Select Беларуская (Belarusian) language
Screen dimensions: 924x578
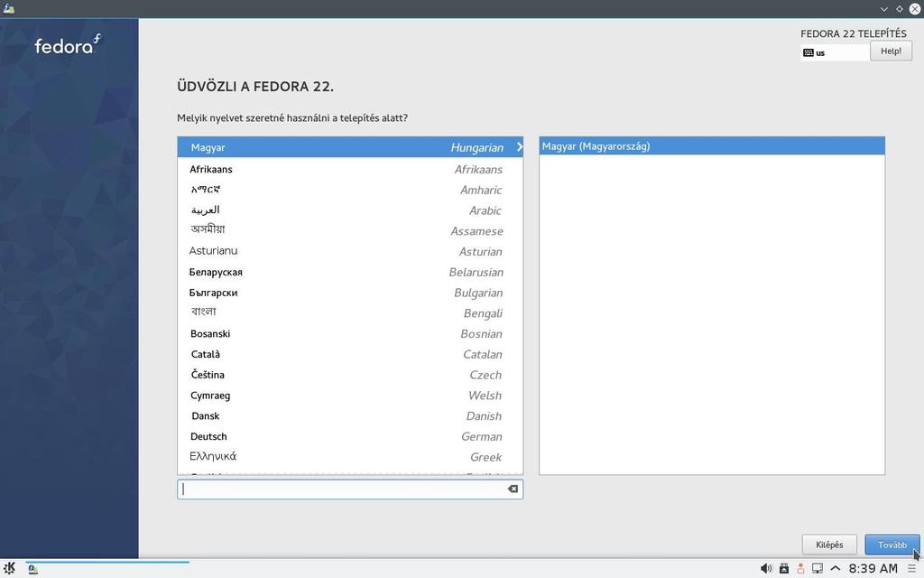(350, 273)
